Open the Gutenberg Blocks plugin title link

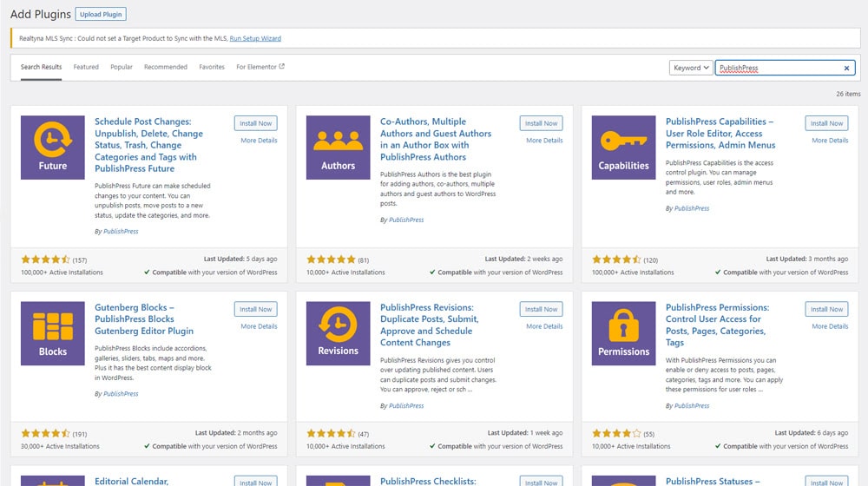(144, 319)
